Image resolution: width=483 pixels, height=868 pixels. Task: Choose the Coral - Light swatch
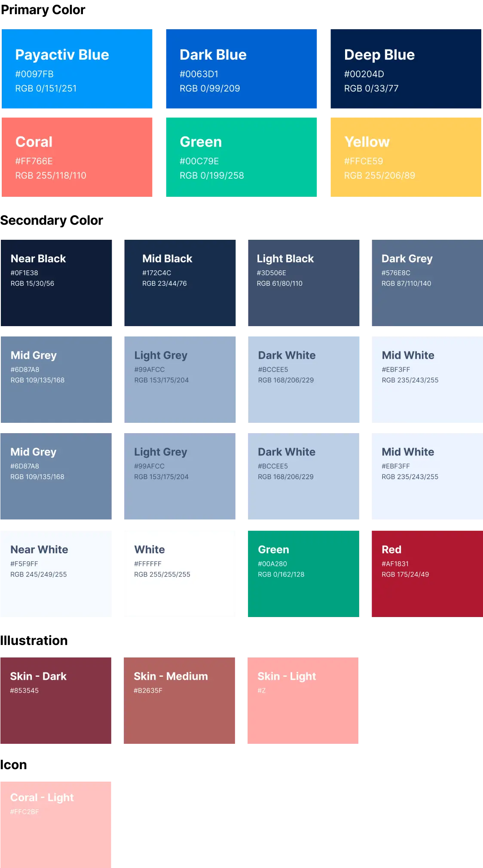pyautogui.click(x=56, y=825)
